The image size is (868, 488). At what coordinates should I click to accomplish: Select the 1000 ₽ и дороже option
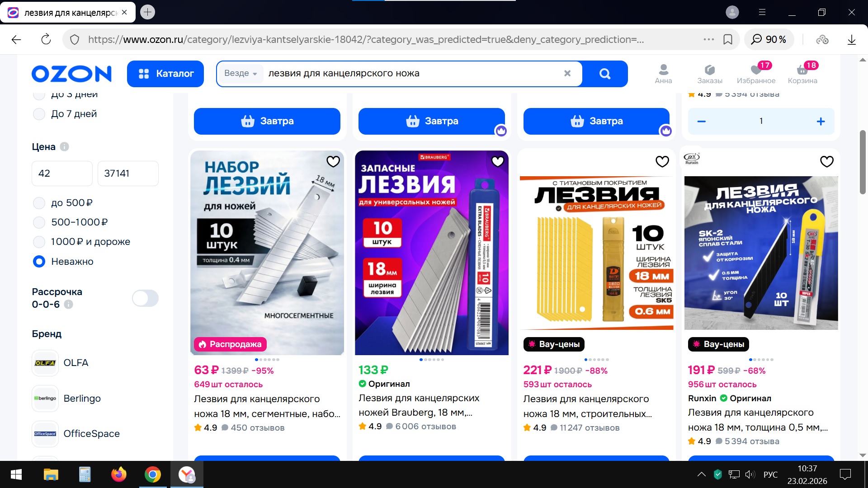(x=39, y=242)
